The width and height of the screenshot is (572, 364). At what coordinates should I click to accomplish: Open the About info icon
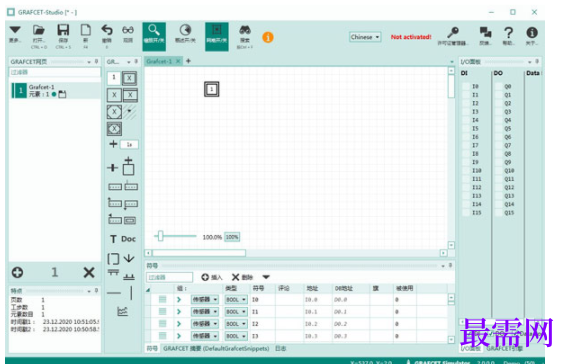tap(532, 33)
